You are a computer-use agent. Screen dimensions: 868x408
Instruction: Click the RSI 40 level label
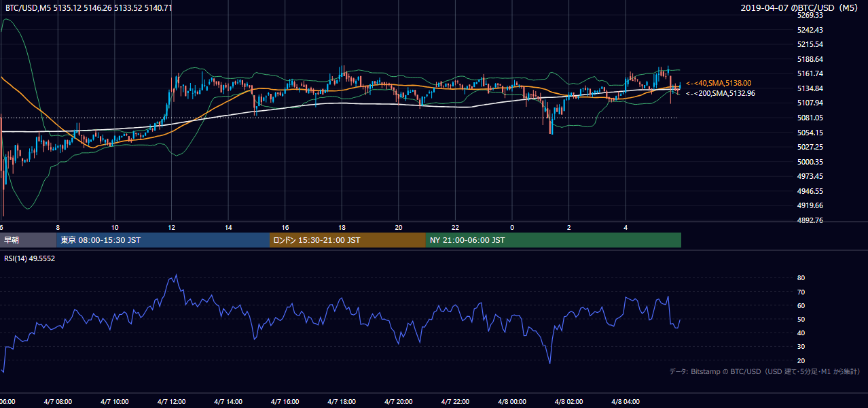(x=801, y=333)
